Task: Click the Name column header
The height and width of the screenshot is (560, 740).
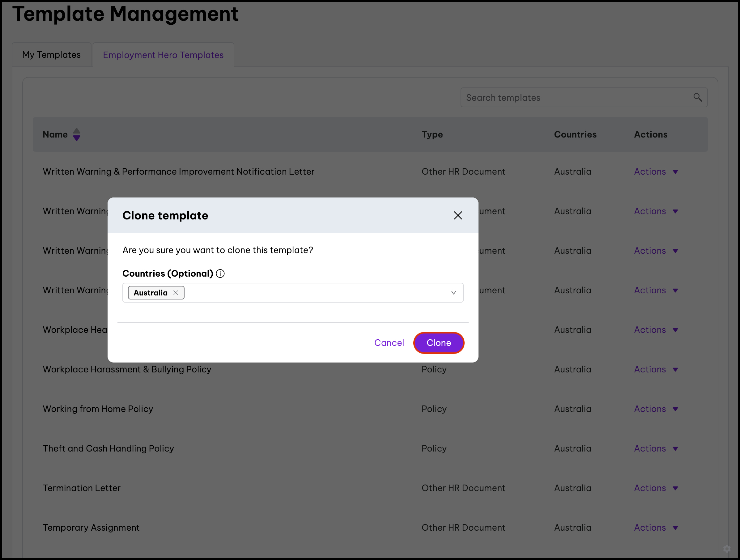Action: [x=55, y=134]
